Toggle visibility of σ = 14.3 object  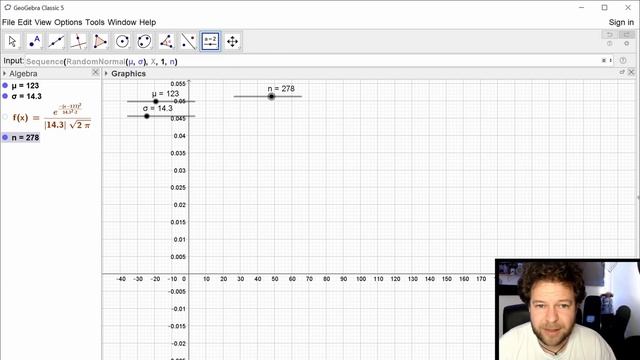click(x=5, y=96)
